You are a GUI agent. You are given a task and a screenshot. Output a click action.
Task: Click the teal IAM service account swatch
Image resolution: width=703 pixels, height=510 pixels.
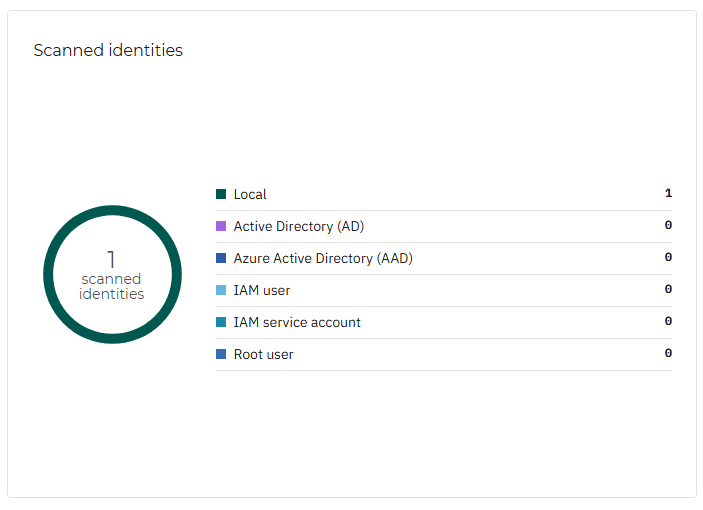[221, 322]
